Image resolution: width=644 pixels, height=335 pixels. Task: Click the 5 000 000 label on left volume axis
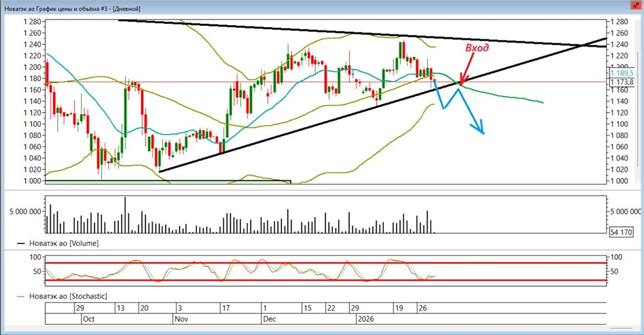coord(26,211)
